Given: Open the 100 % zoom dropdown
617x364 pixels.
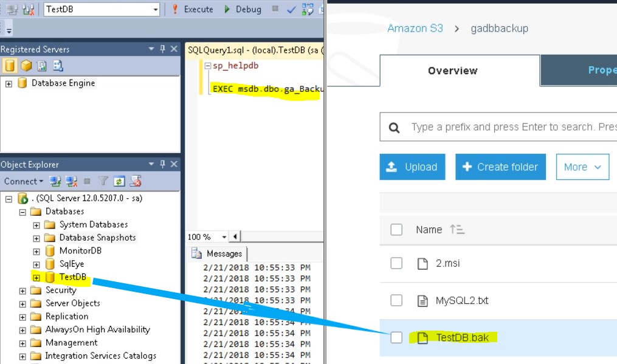Looking at the screenshot, I should 224,237.
